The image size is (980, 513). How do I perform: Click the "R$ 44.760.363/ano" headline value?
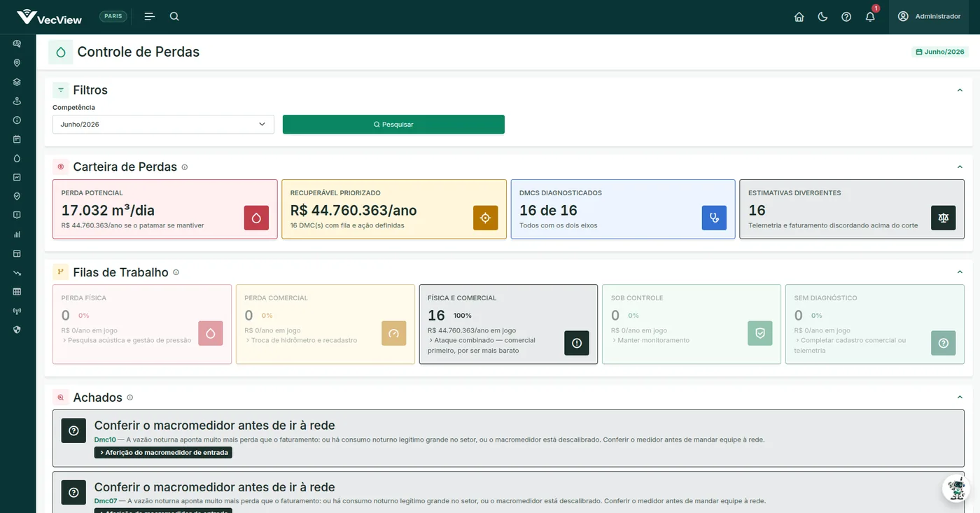pos(353,210)
